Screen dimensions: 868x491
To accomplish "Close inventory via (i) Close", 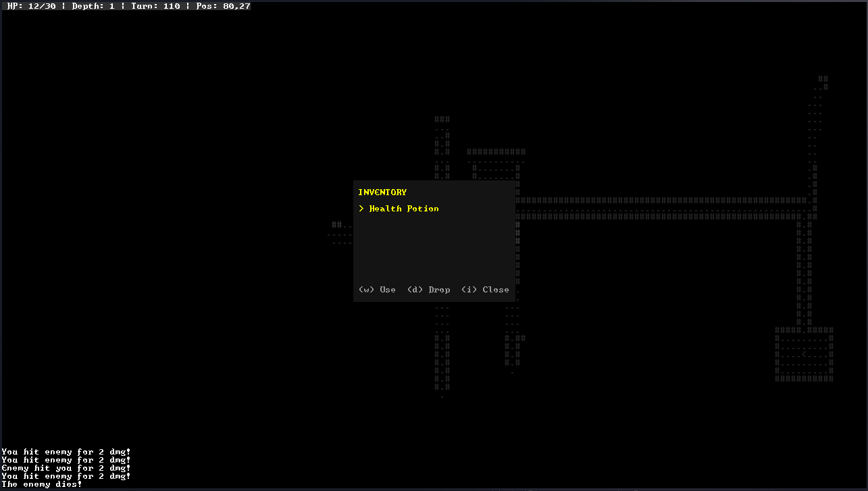I will 485,290.
